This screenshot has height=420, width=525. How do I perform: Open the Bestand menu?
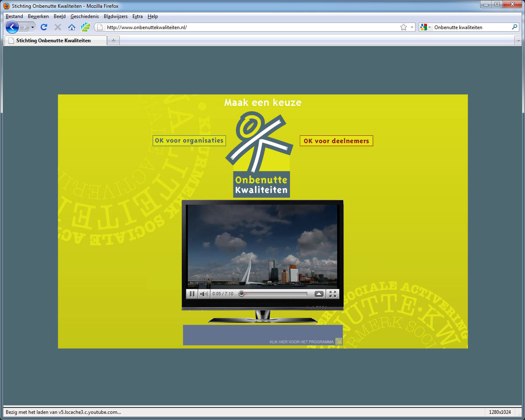click(x=14, y=16)
